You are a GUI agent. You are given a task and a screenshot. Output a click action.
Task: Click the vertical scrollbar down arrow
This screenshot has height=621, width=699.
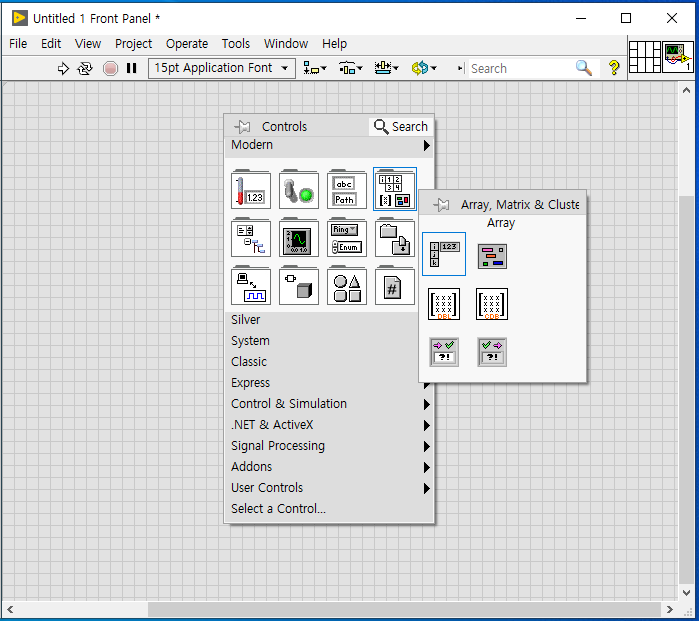tap(687, 593)
